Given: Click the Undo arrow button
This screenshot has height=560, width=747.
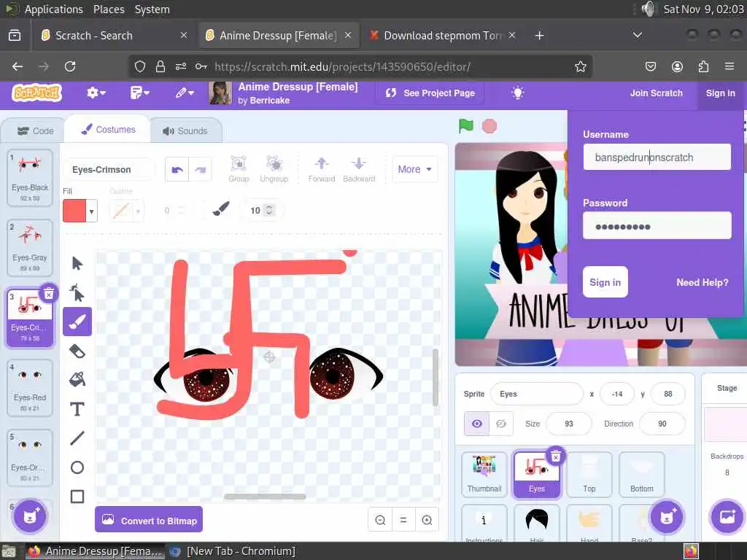Looking at the screenshot, I should 177,169.
